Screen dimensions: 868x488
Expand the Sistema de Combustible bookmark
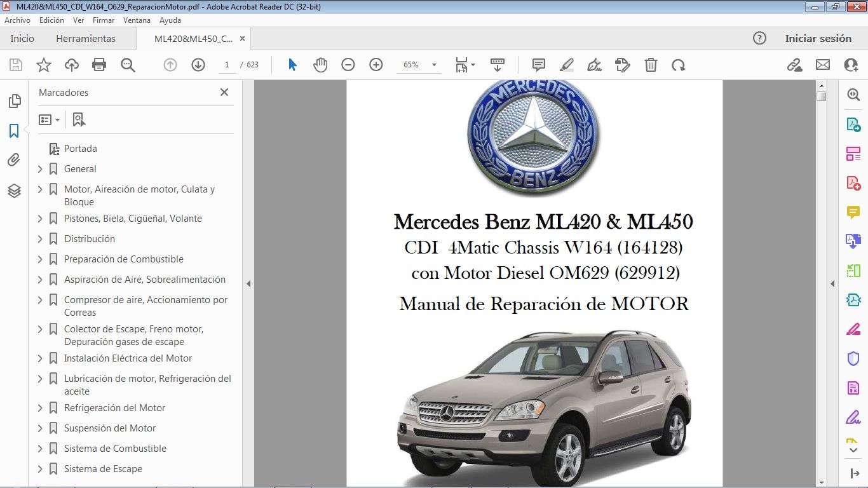tap(39, 448)
